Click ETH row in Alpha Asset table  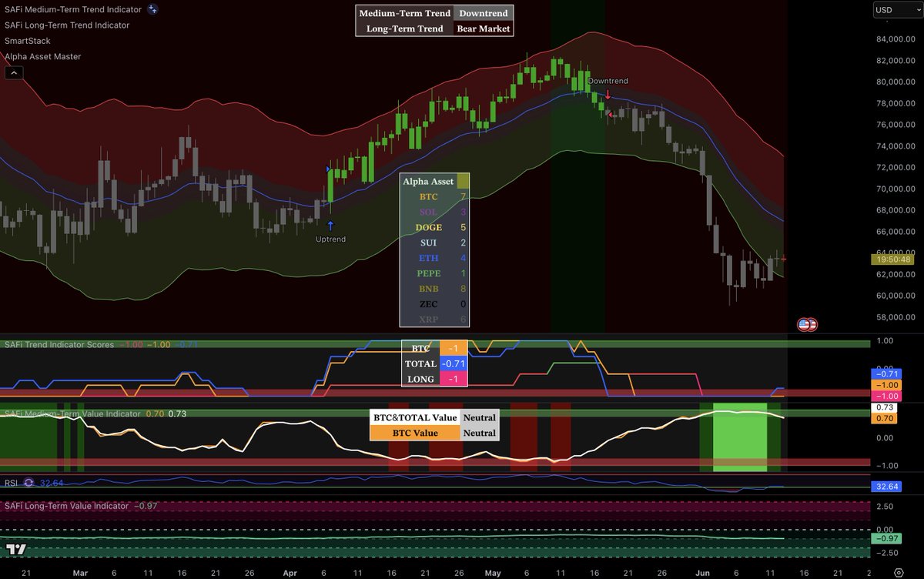pyautogui.click(x=434, y=258)
